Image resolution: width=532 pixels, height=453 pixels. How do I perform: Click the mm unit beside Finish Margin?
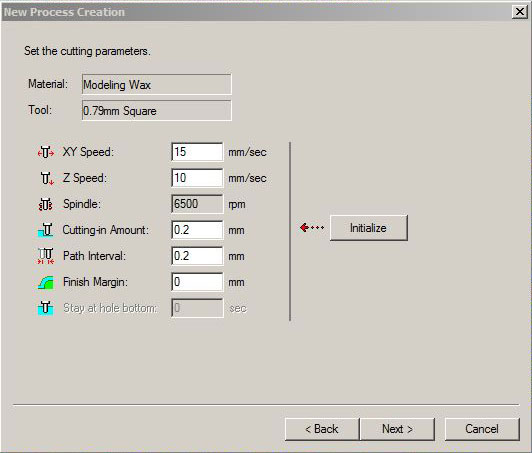236,282
